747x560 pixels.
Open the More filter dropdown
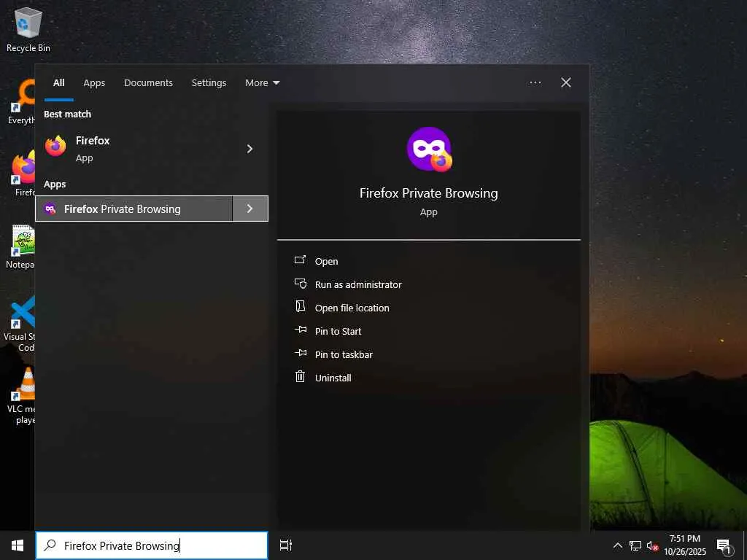[x=263, y=83]
